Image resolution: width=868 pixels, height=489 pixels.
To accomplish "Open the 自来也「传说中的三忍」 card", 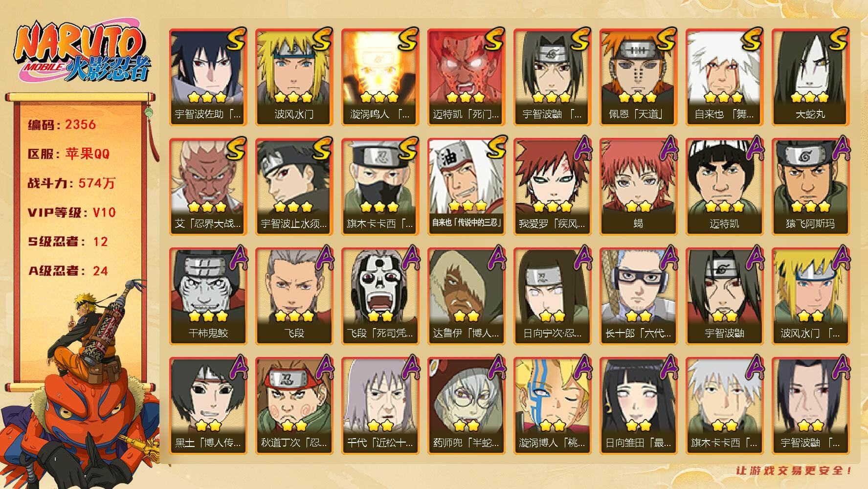I will [x=466, y=186].
